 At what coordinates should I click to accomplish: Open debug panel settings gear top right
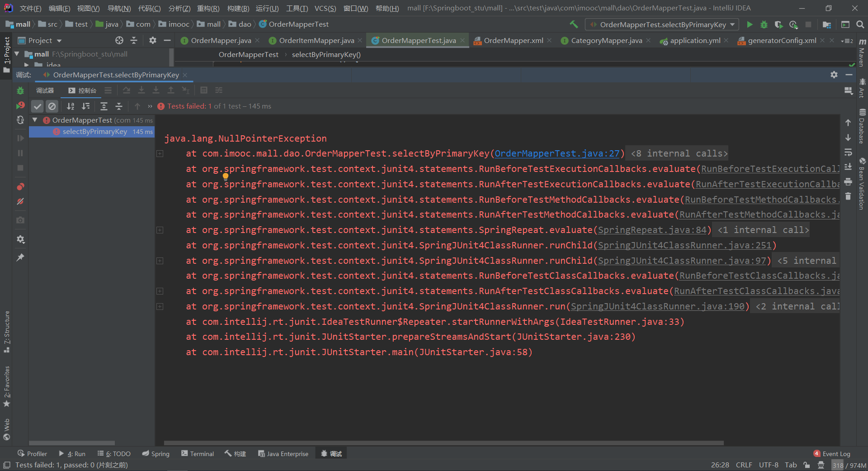click(x=834, y=75)
